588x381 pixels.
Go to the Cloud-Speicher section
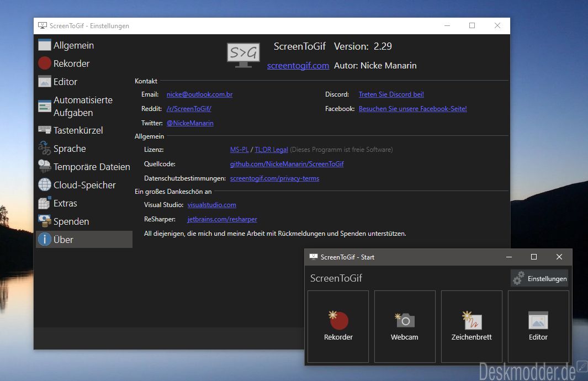[84, 185]
